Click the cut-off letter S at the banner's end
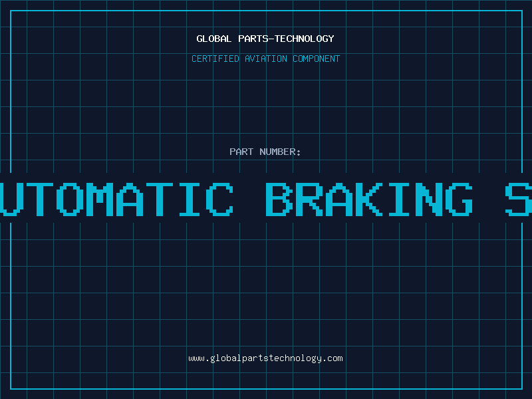 (x=519, y=199)
